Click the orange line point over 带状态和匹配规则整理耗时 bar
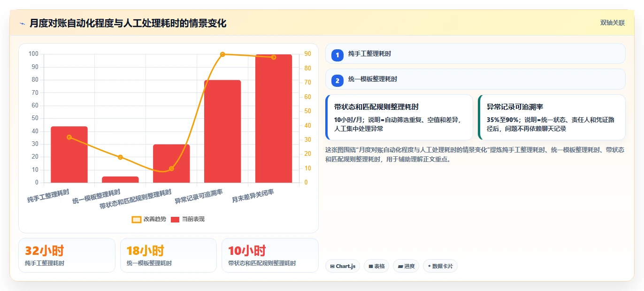The width and height of the screenshot is (644, 291). pos(171,168)
